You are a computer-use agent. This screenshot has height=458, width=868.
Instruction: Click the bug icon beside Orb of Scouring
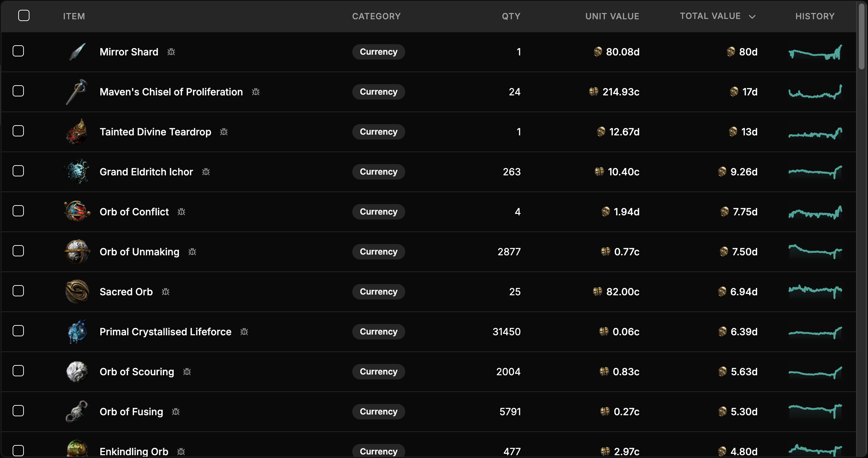pos(187,372)
